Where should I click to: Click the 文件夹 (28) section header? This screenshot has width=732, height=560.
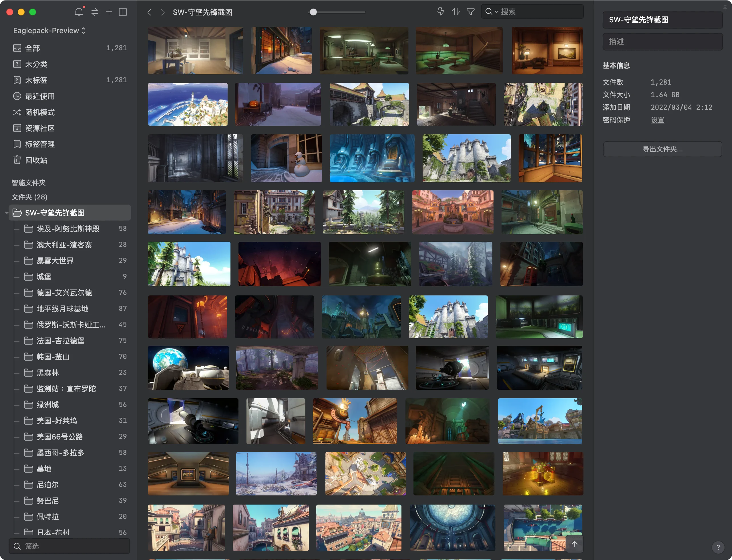(29, 197)
